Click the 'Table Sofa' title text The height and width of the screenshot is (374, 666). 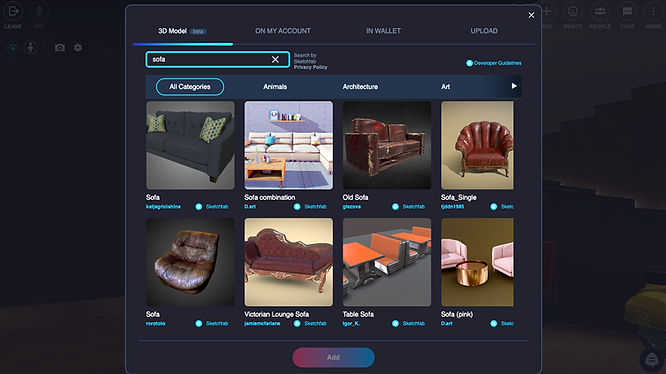click(358, 315)
